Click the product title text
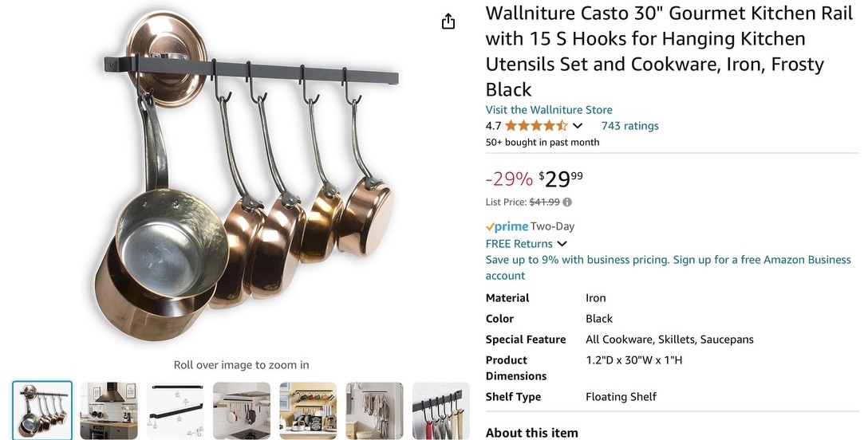The width and height of the screenshot is (868, 440). pos(669,51)
